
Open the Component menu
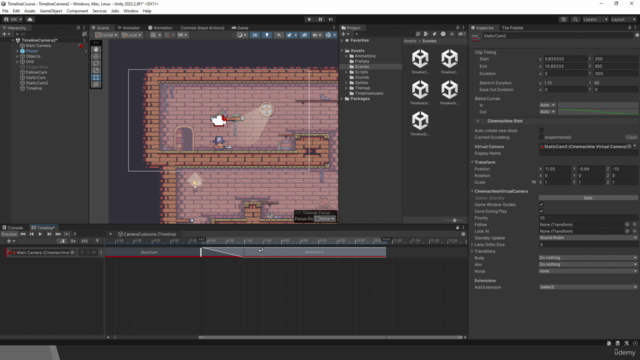coord(77,11)
